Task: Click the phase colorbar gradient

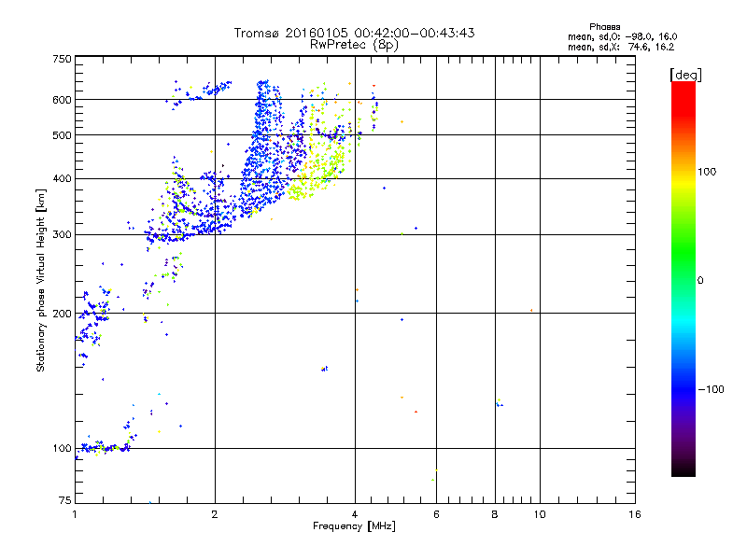Action: pyautogui.click(x=684, y=278)
